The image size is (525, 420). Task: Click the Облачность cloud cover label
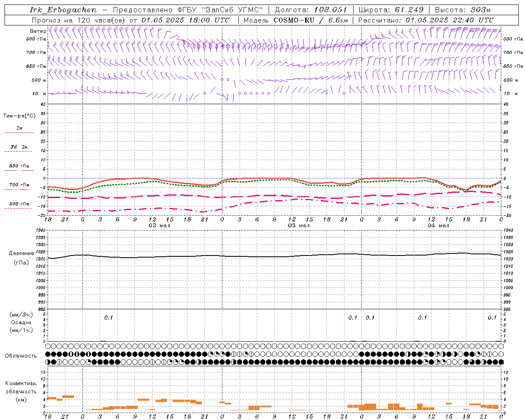click(21, 356)
